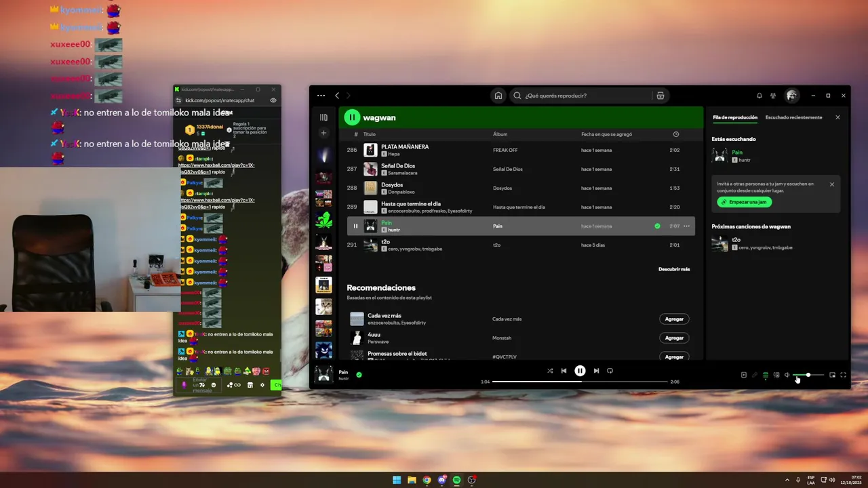Open Kick chat settings gear

262,385
